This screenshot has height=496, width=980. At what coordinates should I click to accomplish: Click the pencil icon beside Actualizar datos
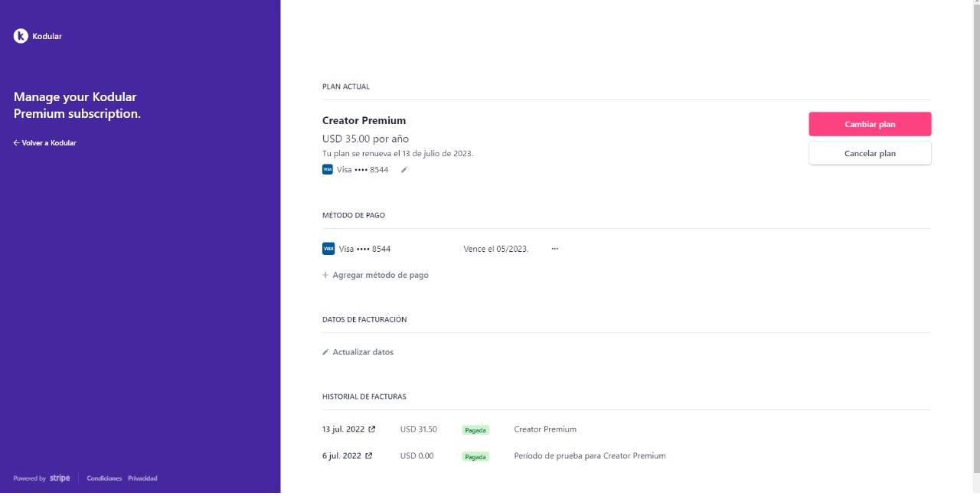(325, 352)
